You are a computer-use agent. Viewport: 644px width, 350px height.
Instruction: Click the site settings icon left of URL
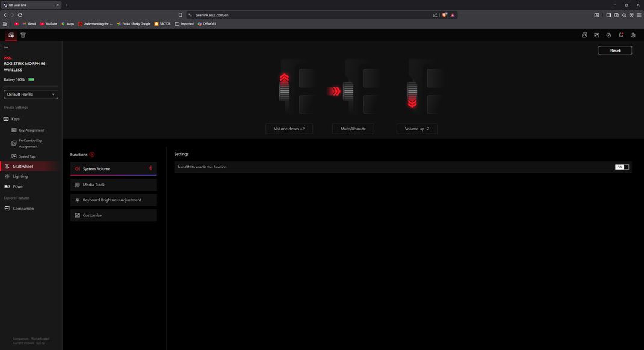[190, 15]
